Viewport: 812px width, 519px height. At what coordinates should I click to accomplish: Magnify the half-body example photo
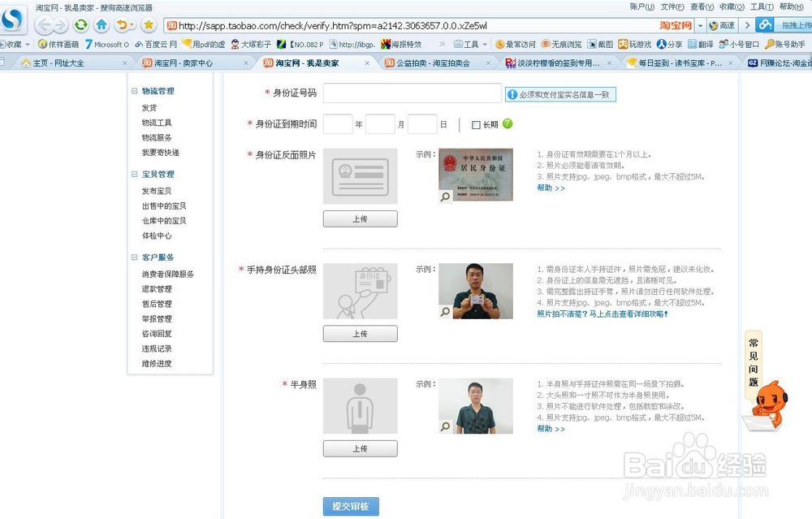(x=445, y=426)
